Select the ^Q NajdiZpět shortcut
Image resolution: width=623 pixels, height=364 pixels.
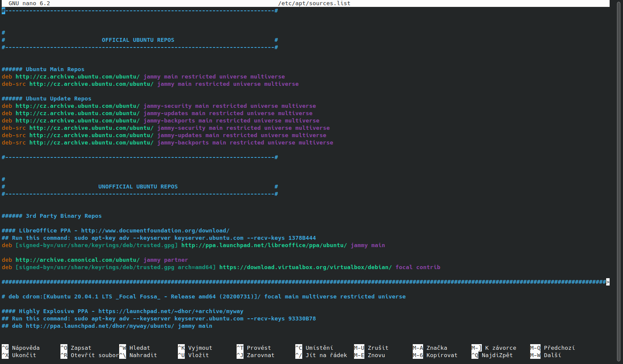(x=492, y=355)
